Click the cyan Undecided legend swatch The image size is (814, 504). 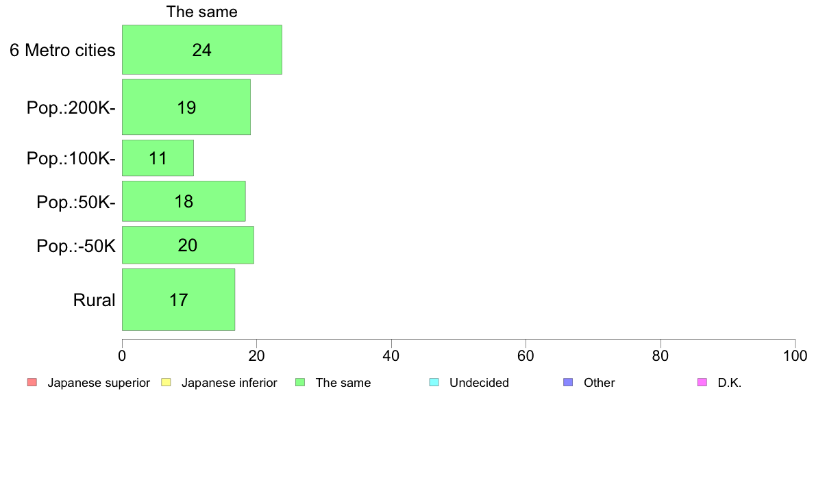434,383
